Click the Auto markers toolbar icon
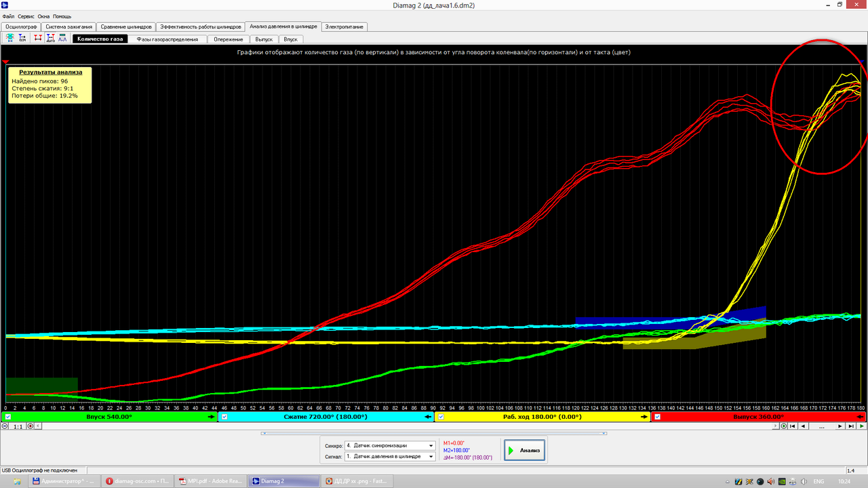The image size is (868, 488). pos(50,39)
